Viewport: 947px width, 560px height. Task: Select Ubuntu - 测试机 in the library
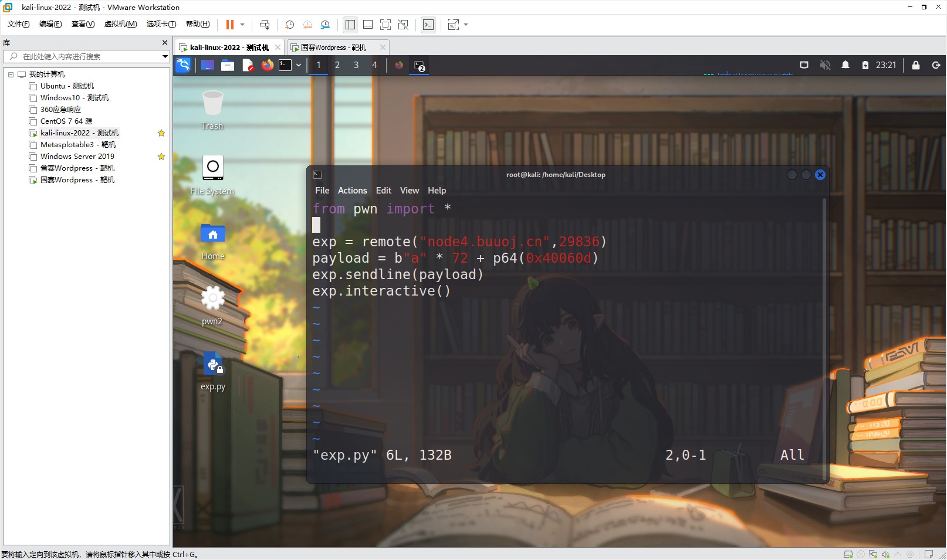67,86
